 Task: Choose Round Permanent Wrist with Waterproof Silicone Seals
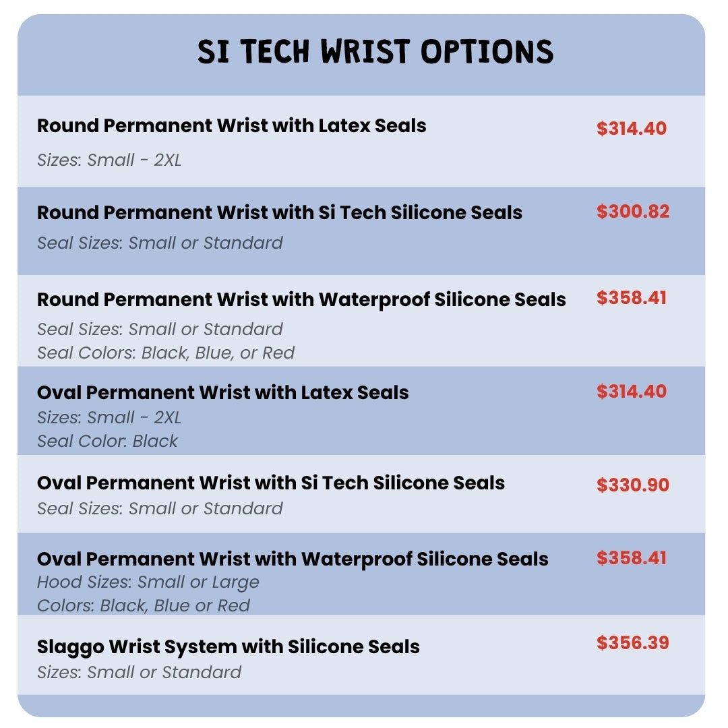tap(301, 300)
